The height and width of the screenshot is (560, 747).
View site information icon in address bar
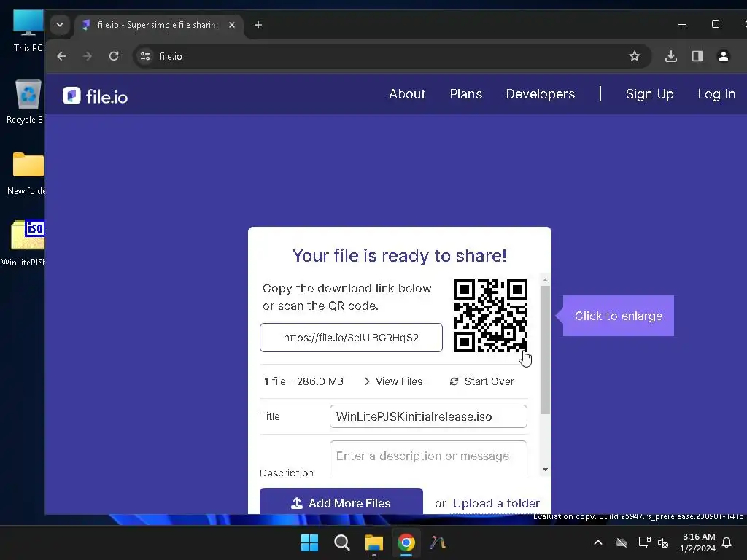(145, 56)
